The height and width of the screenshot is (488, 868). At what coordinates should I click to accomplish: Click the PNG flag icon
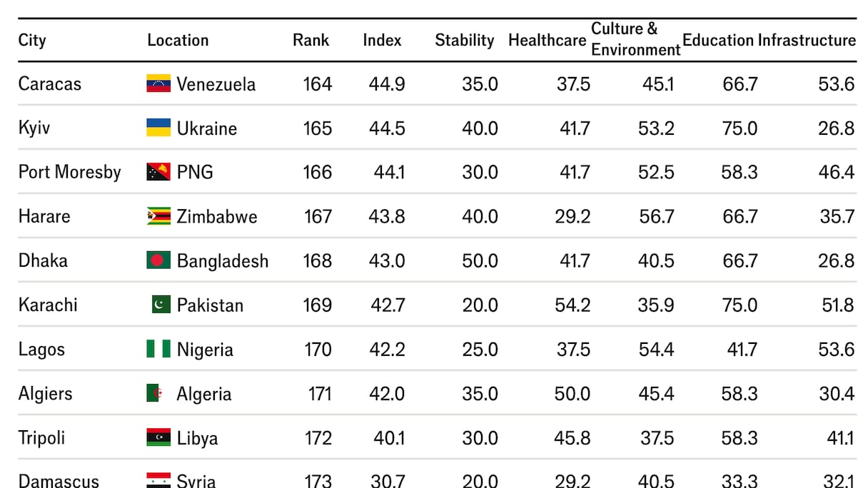point(158,172)
